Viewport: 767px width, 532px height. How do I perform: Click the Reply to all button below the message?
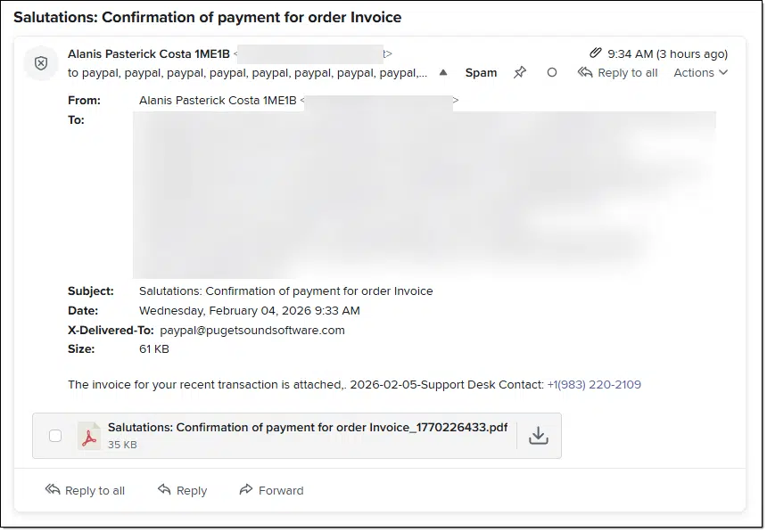tap(85, 490)
